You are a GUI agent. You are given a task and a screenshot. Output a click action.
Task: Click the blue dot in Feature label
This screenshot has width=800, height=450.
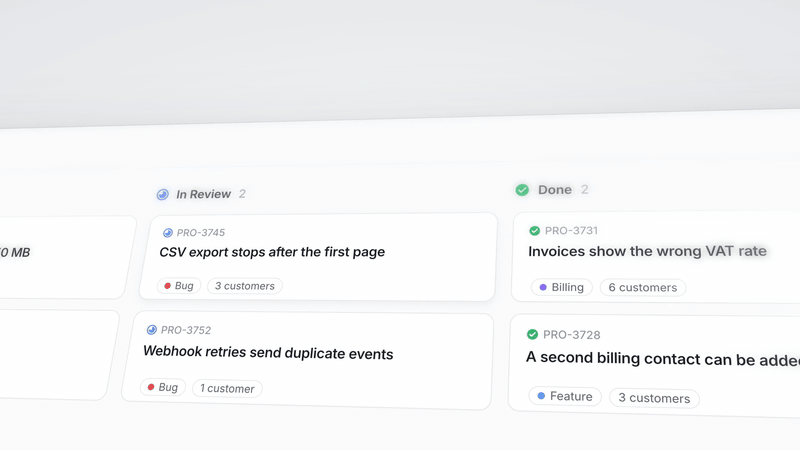pos(541,396)
